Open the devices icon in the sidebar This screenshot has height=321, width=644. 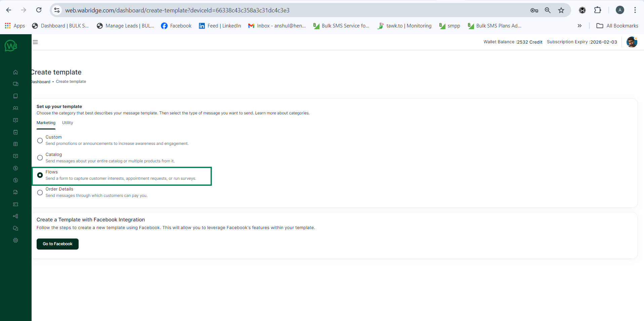15,84
